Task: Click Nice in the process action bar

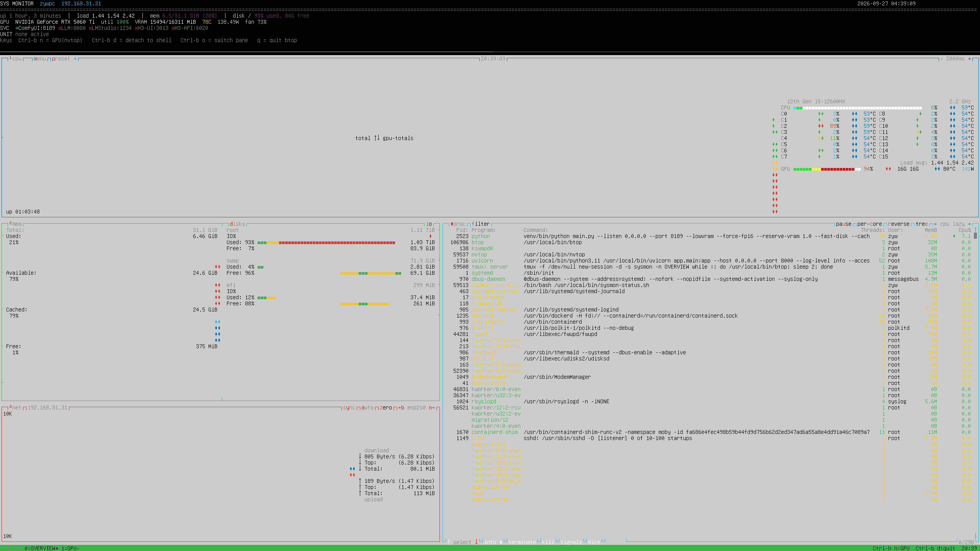Action: 594,542
